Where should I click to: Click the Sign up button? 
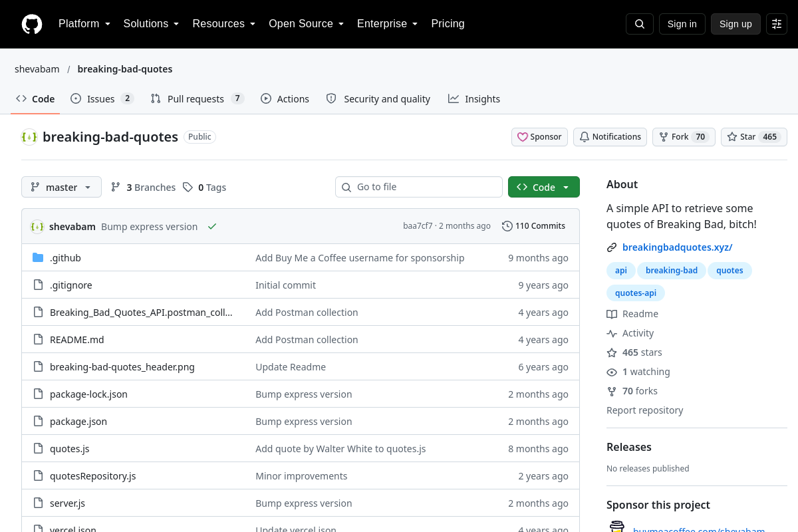[735, 24]
